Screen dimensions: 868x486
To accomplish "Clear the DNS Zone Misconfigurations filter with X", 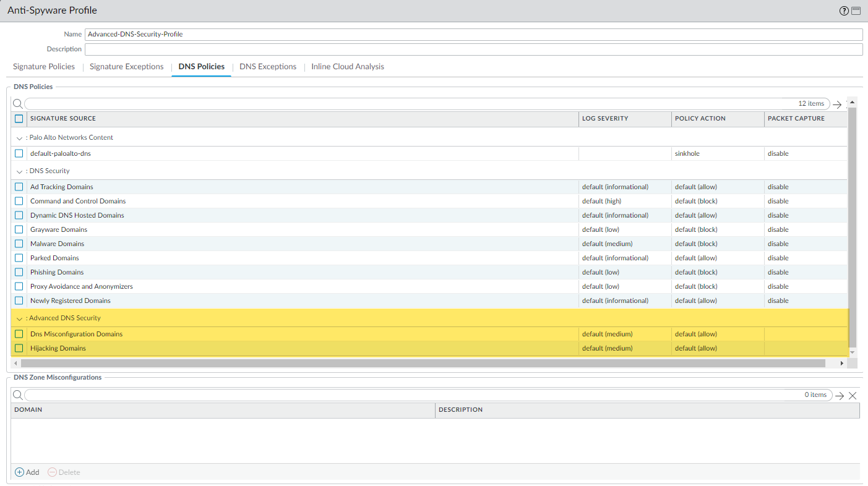I will (x=853, y=396).
